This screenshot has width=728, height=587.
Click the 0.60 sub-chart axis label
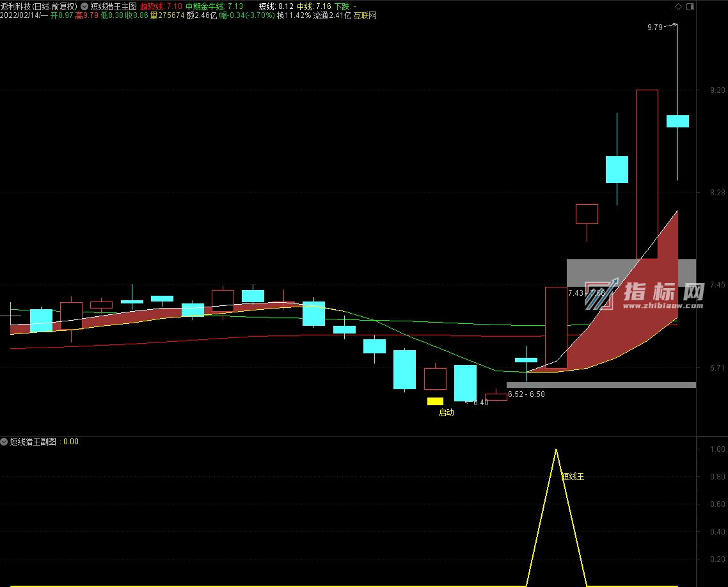point(717,504)
